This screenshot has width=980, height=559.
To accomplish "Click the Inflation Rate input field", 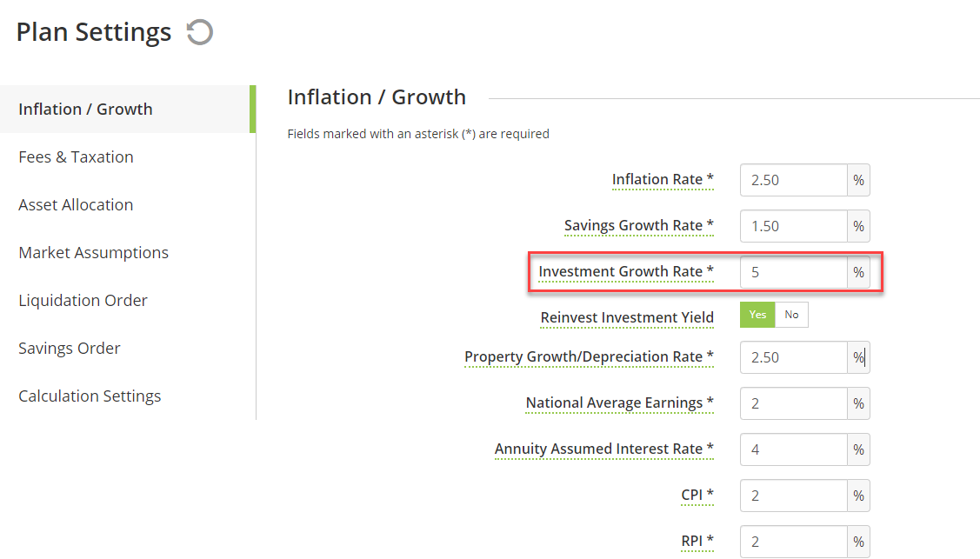I will (794, 180).
